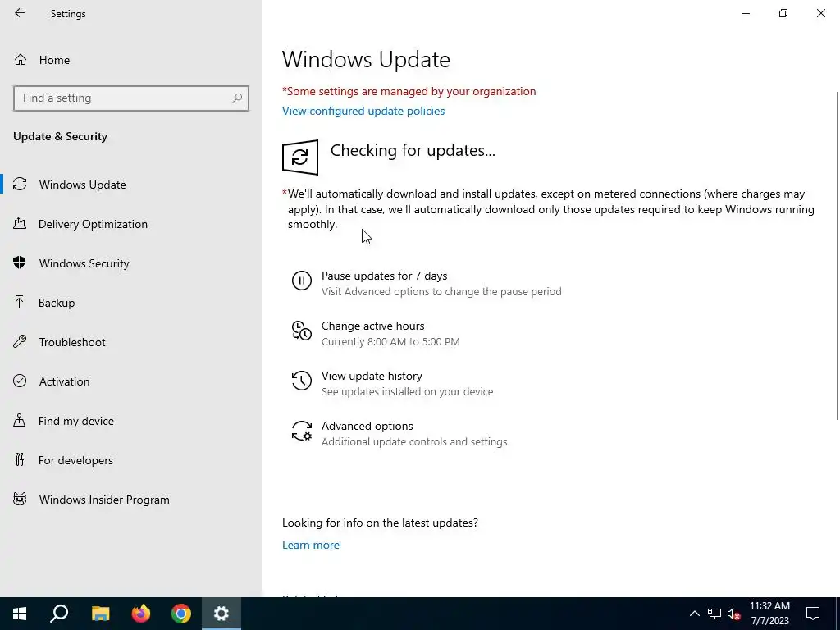Click the muted volume tray icon
840x630 pixels.
(734, 614)
